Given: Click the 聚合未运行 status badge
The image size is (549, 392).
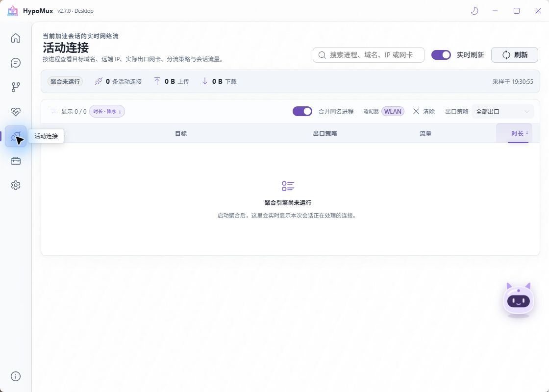Looking at the screenshot, I should coord(65,81).
